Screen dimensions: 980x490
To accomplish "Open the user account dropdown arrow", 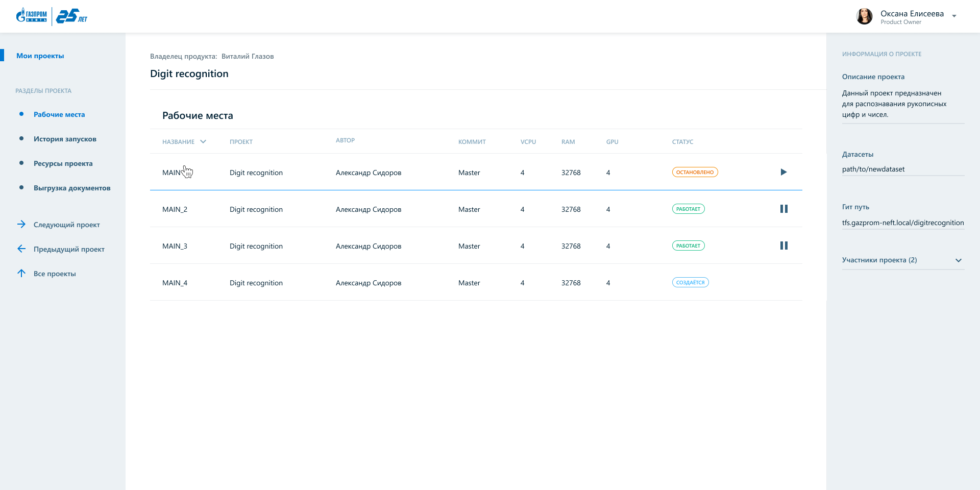I will pos(954,16).
